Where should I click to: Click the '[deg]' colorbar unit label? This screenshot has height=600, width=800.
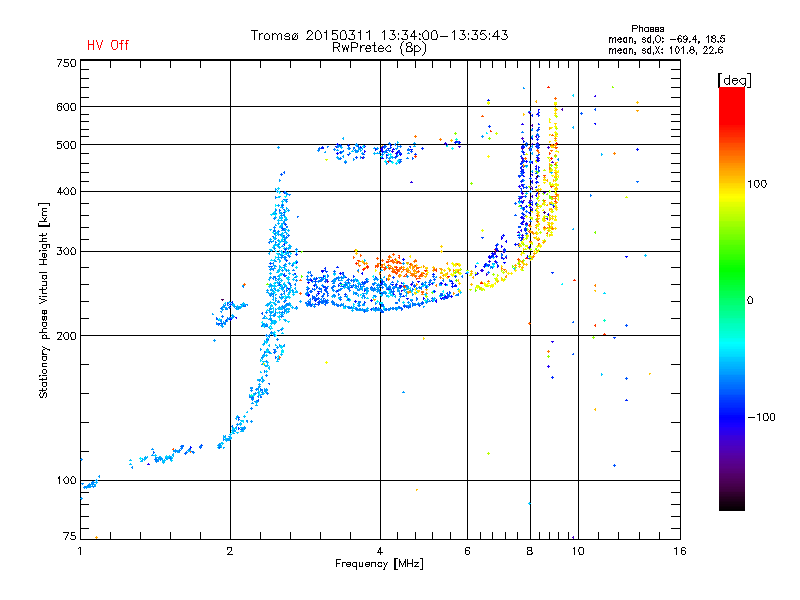(x=734, y=80)
